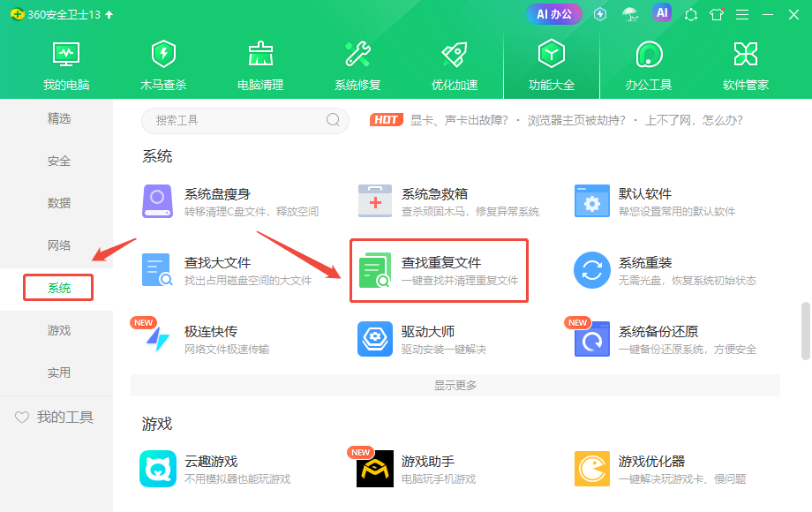
Task: Select 系统 category in sidebar
Action: pos(59,288)
